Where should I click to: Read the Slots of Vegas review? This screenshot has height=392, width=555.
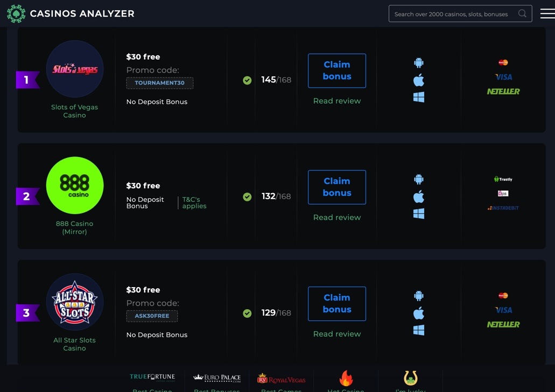pos(337,101)
